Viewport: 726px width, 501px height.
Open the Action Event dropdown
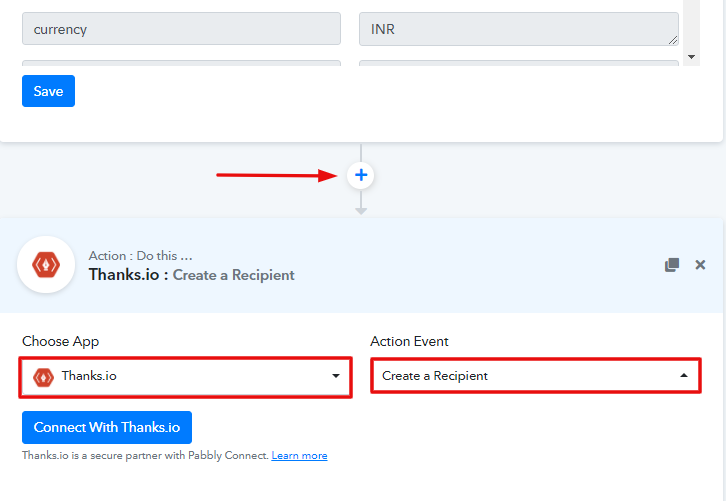[536, 376]
